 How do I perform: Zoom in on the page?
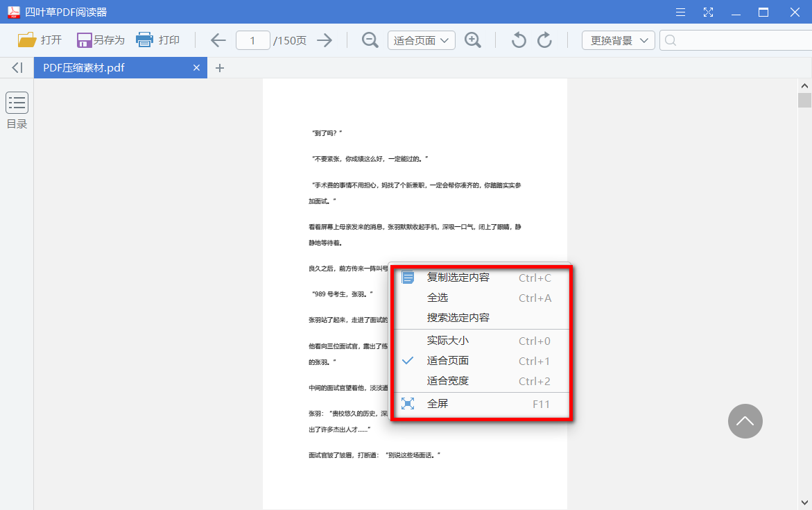(x=473, y=40)
